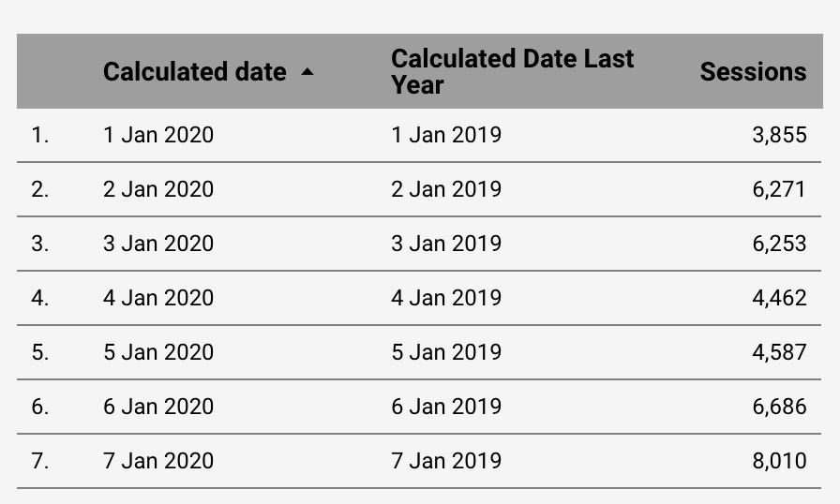Click the sessions value 6,271
The width and height of the screenshot is (840, 504).
click(779, 190)
